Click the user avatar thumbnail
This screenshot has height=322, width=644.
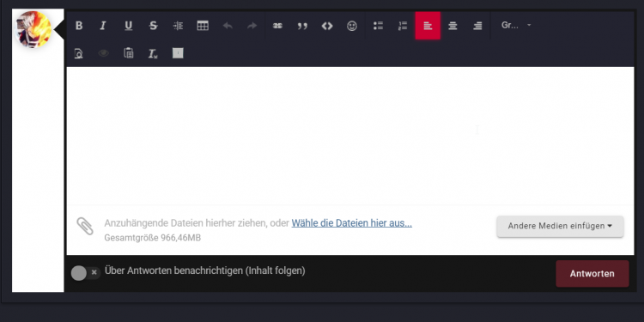tap(33, 29)
